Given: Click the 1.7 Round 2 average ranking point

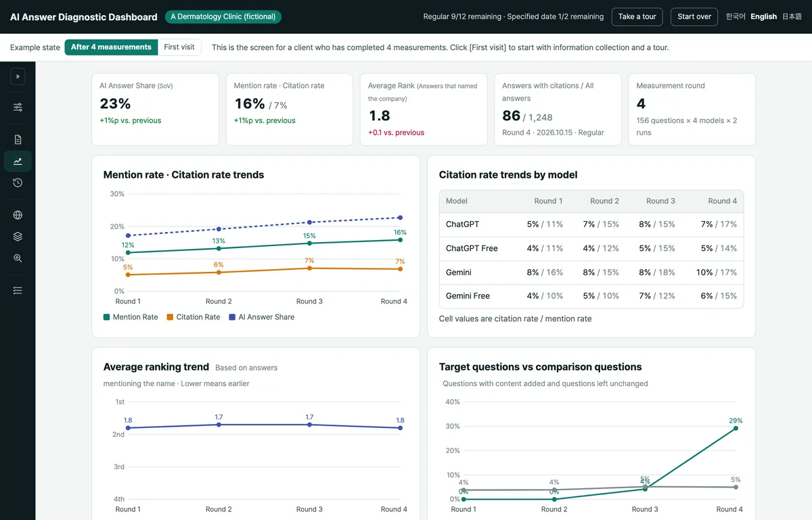Looking at the screenshot, I should click(x=219, y=425).
